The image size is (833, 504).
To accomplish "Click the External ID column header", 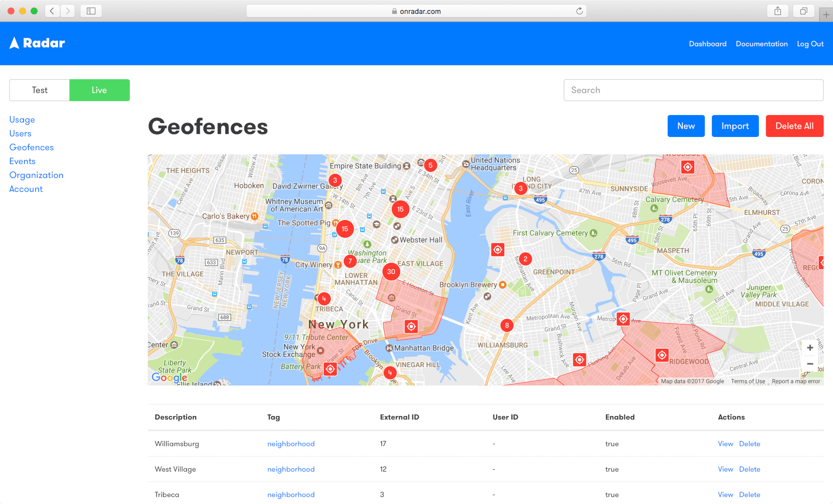I will 399,417.
